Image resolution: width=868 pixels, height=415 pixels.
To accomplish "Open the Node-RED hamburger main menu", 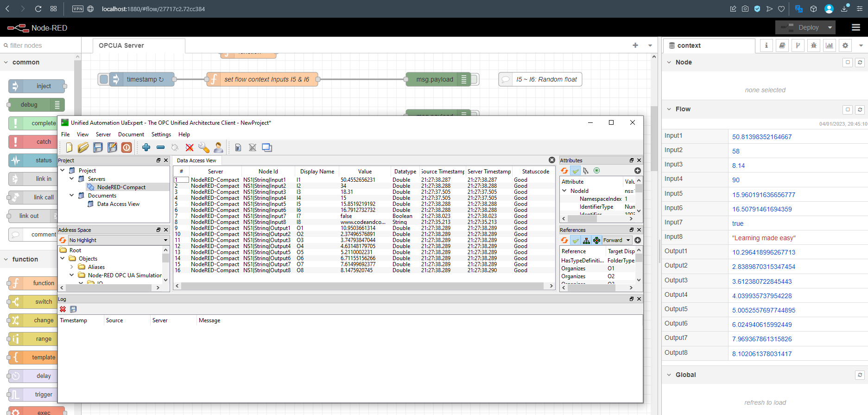I will [x=856, y=27].
